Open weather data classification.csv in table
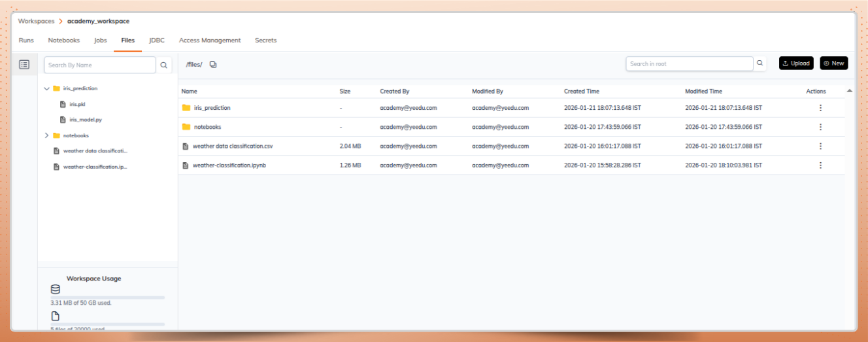868x342 pixels. tap(232, 146)
